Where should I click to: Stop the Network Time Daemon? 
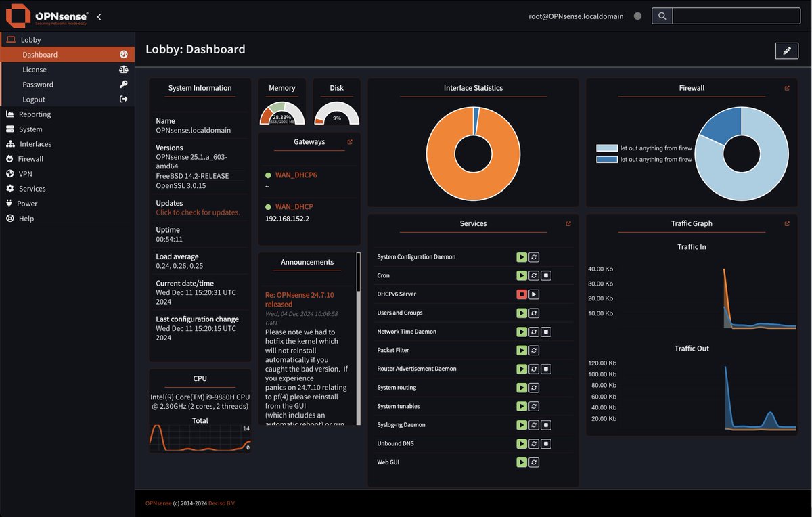click(546, 332)
